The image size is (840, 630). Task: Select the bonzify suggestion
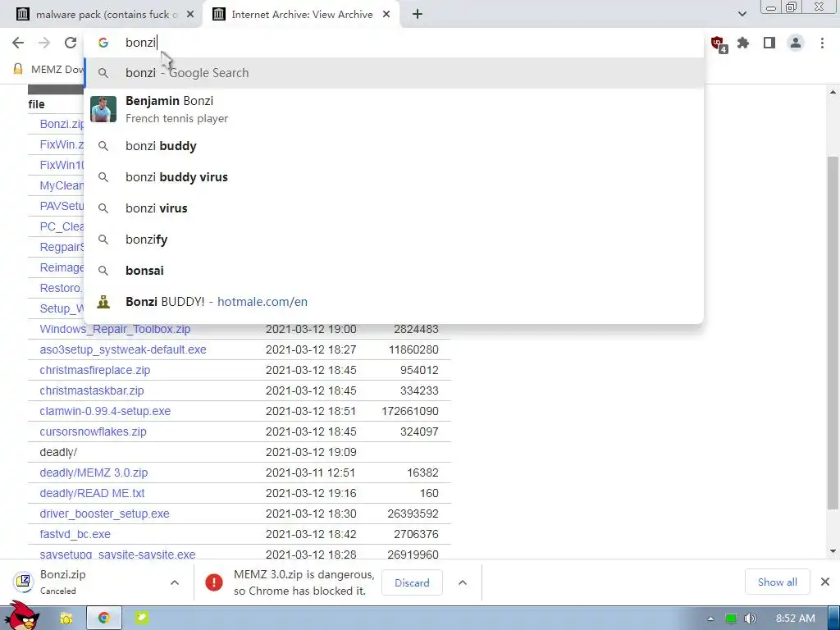(394, 240)
